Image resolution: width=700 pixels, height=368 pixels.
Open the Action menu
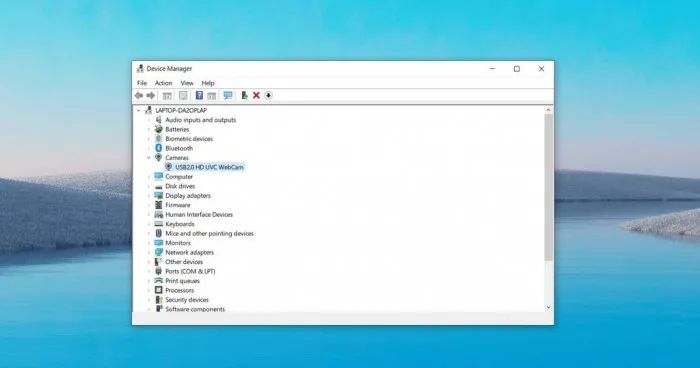[163, 83]
